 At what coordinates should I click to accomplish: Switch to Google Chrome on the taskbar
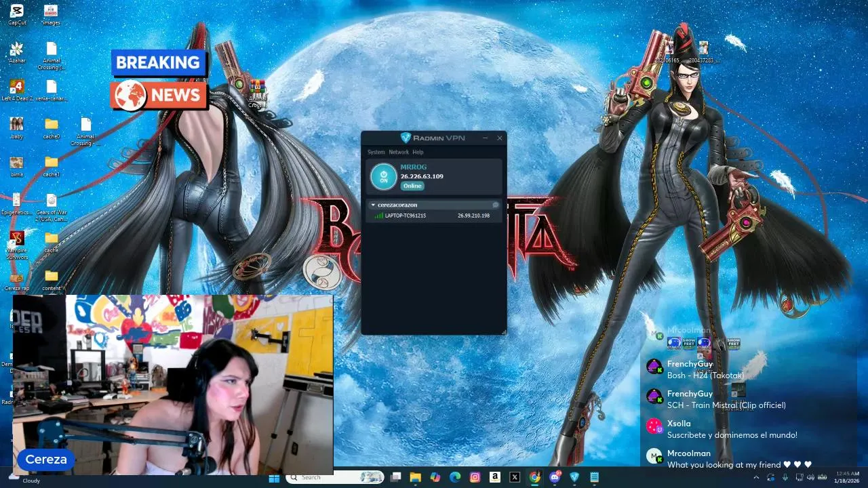535,478
